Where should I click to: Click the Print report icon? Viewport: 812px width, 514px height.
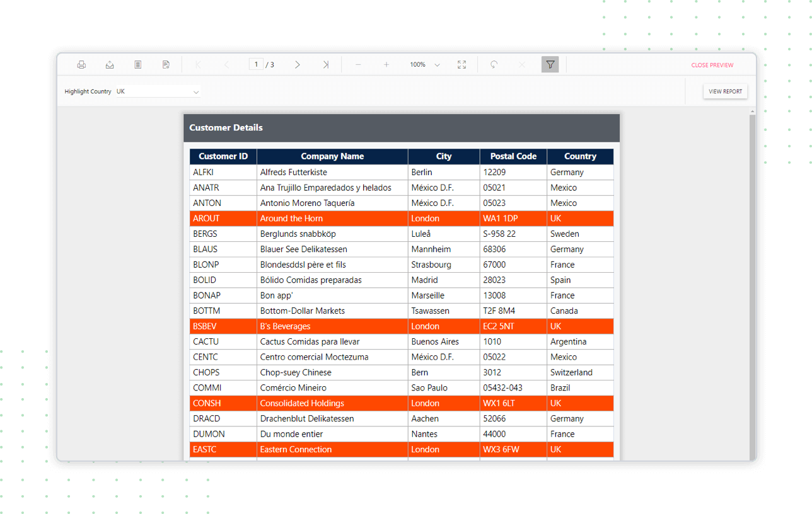(x=81, y=65)
